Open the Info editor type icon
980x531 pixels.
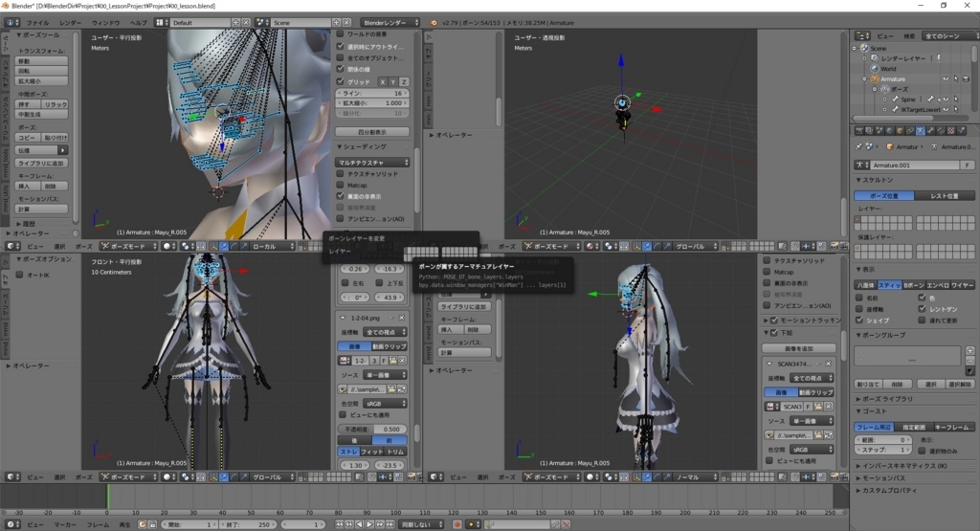click(11, 23)
